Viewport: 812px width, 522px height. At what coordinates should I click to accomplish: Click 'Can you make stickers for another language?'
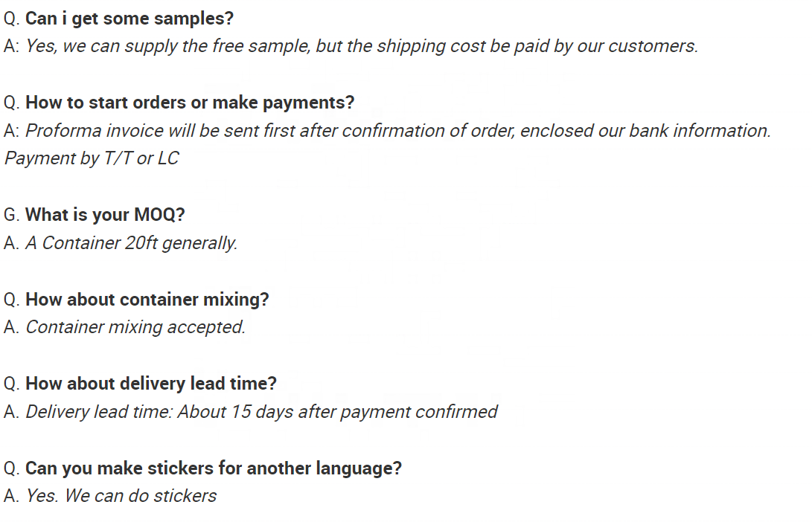click(x=214, y=468)
